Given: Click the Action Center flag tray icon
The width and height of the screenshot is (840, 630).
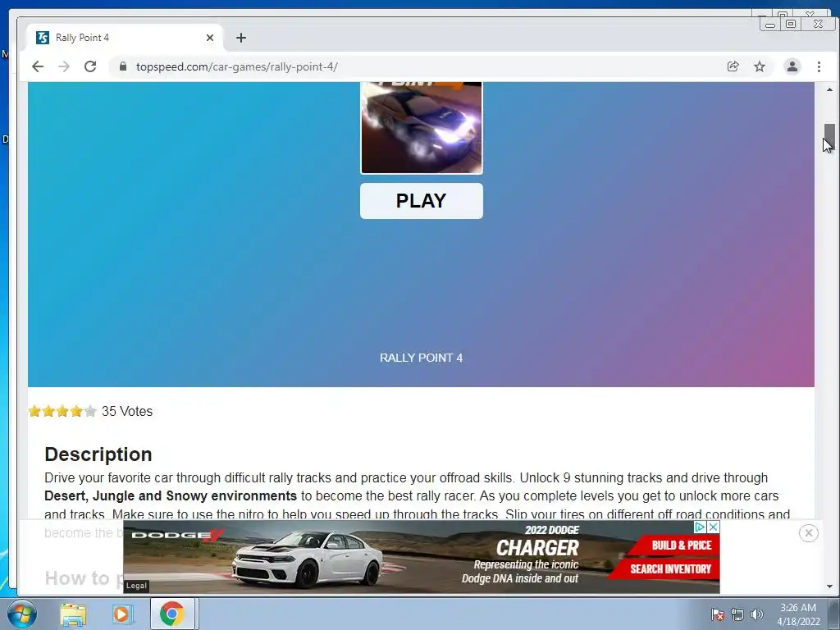Looking at the screenshot, I should pyautogui.click(x=717, y=614).
